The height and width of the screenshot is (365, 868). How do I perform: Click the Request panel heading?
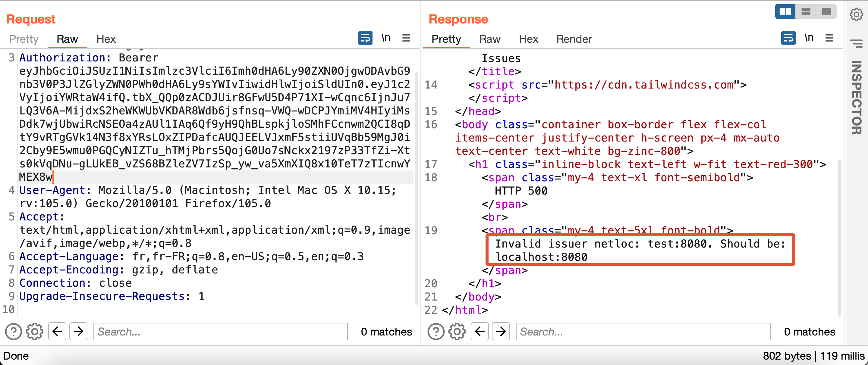[x=31, y=19]
